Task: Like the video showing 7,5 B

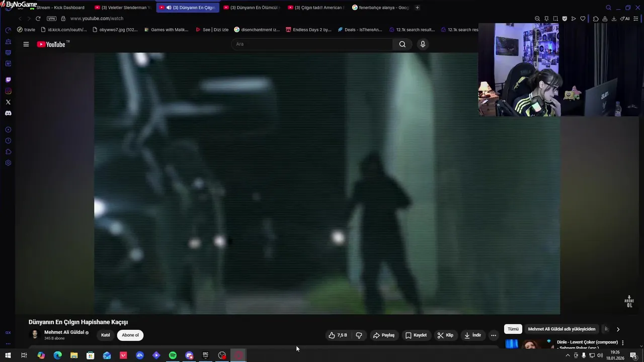Action: [x=338, y=335]
